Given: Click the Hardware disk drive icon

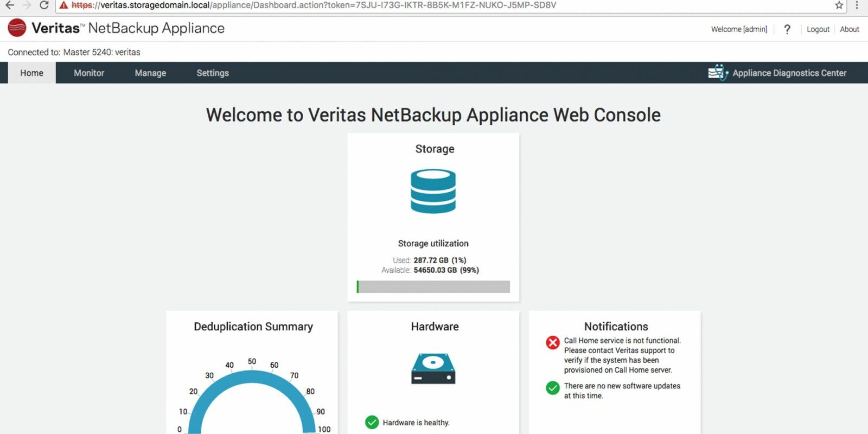Looking at the screenshot, I should (433, 368).
